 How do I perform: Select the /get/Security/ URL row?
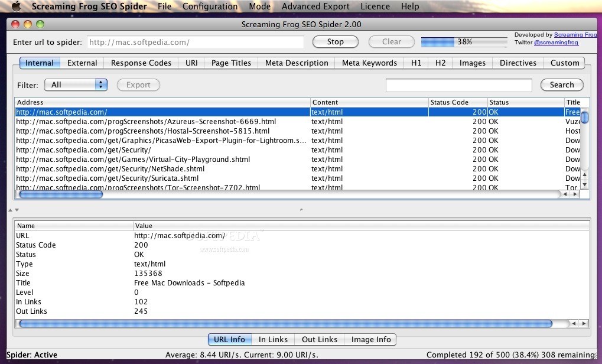[x=298, y=149]
